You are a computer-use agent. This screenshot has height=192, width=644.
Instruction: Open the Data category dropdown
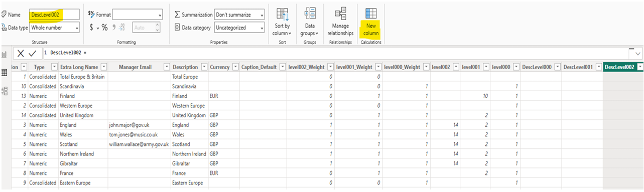click(x=239, y=28)
